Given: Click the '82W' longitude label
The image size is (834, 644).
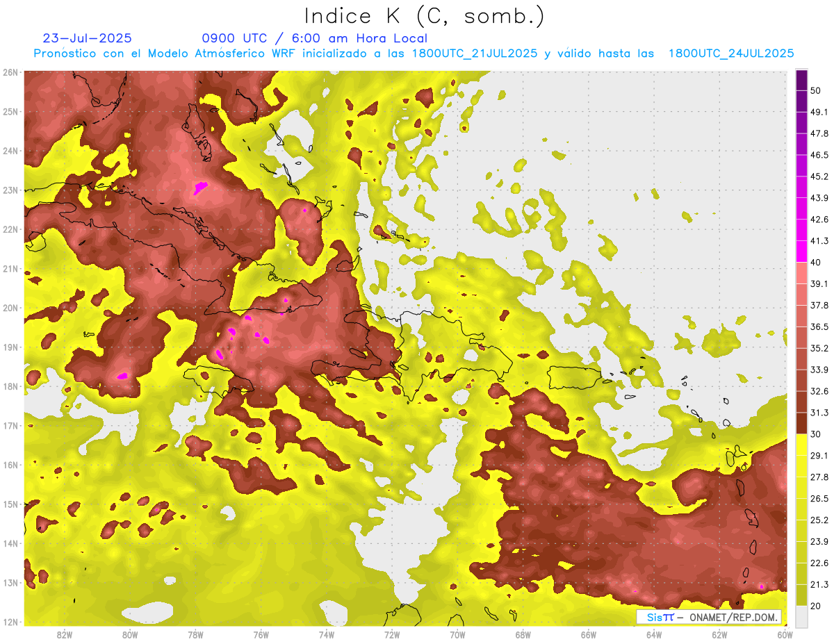Looking at the screenshot, I should point(65,635).
